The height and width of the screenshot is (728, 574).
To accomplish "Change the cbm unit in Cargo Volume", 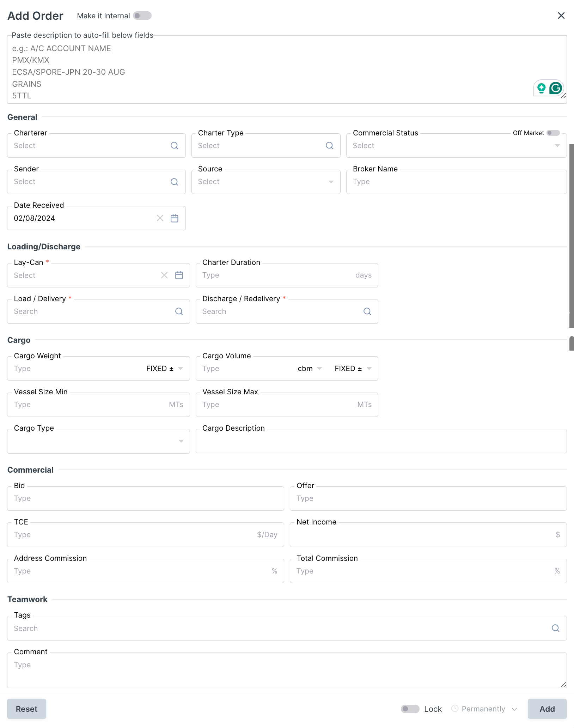I will pos(310,369).
